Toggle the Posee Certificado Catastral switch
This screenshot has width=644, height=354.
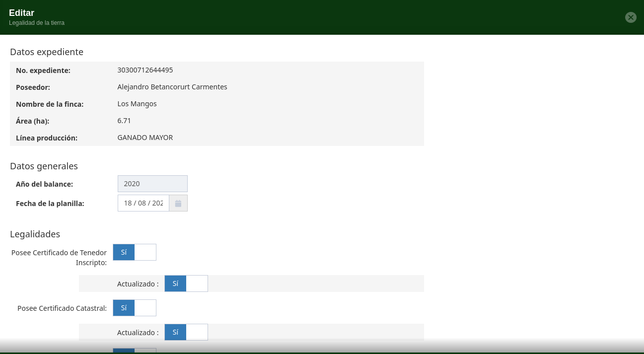pos(135,308)
